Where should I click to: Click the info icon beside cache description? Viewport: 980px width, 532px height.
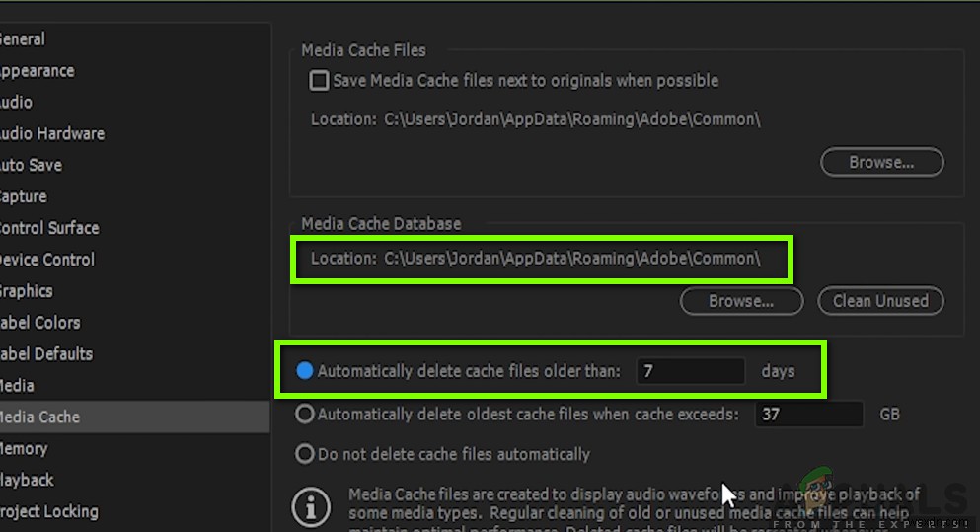tap(312, 507)
